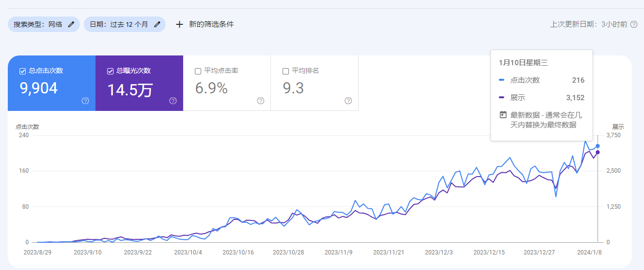Click help icon on 平均点击率 card
The width and height of the screenshot is (644, 270).
pos(261,101)
